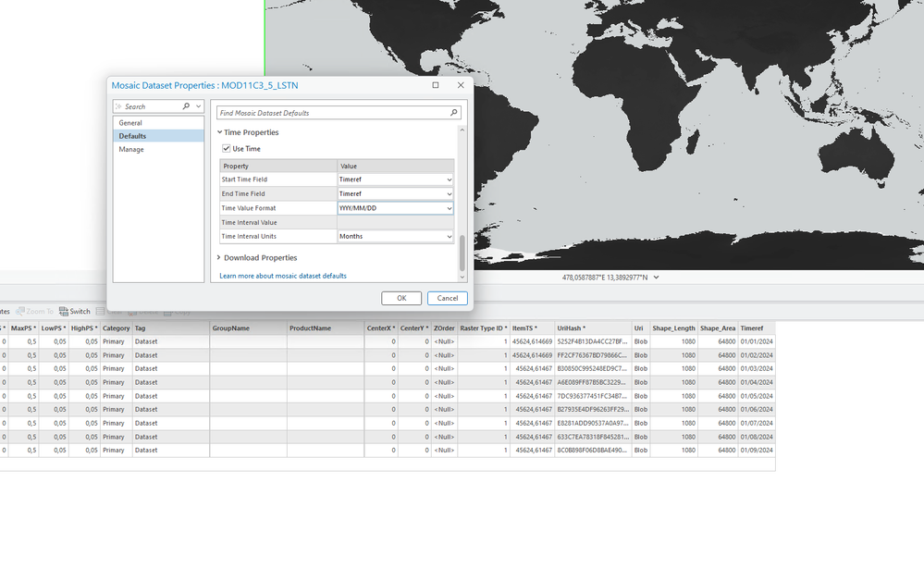
Task: Open the Start Time Field dropdown
Action: click(450, 179)
